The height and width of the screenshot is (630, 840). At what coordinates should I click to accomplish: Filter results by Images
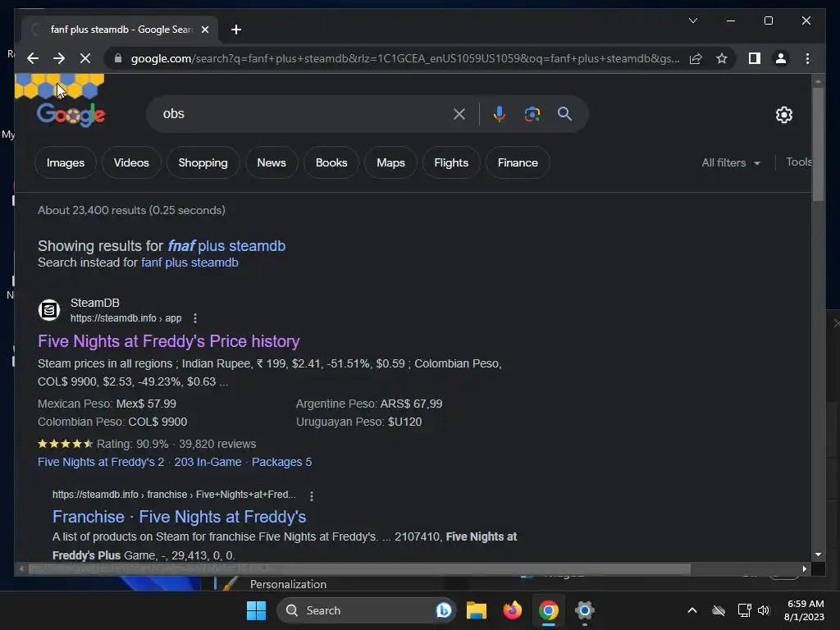[66, 163]
